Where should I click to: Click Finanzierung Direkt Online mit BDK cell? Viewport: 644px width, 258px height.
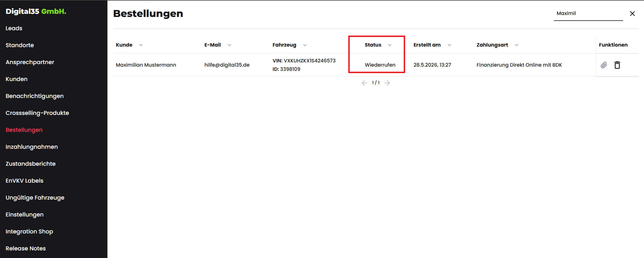[x=519, y=65]
